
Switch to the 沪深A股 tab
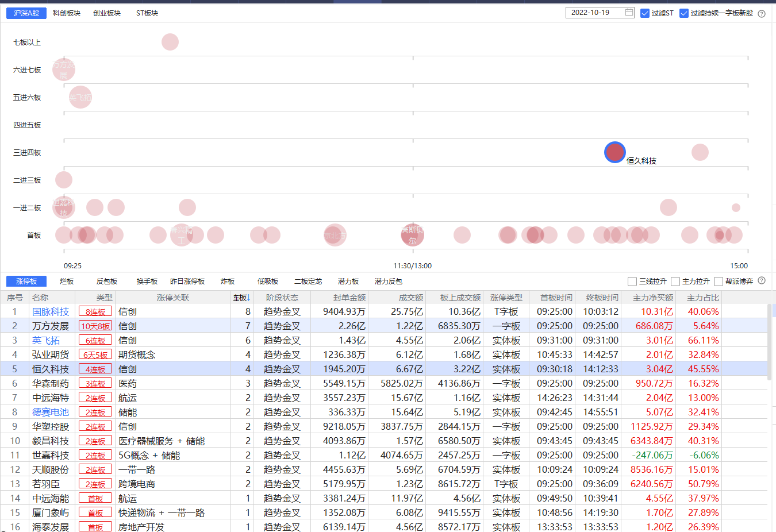[26, 13]
